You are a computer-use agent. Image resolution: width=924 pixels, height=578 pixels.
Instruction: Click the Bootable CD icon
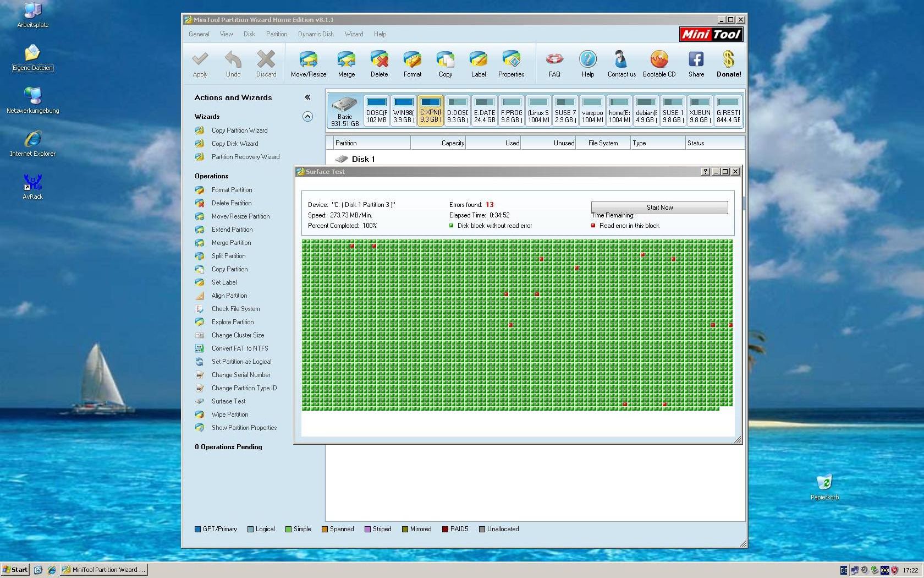659,64
